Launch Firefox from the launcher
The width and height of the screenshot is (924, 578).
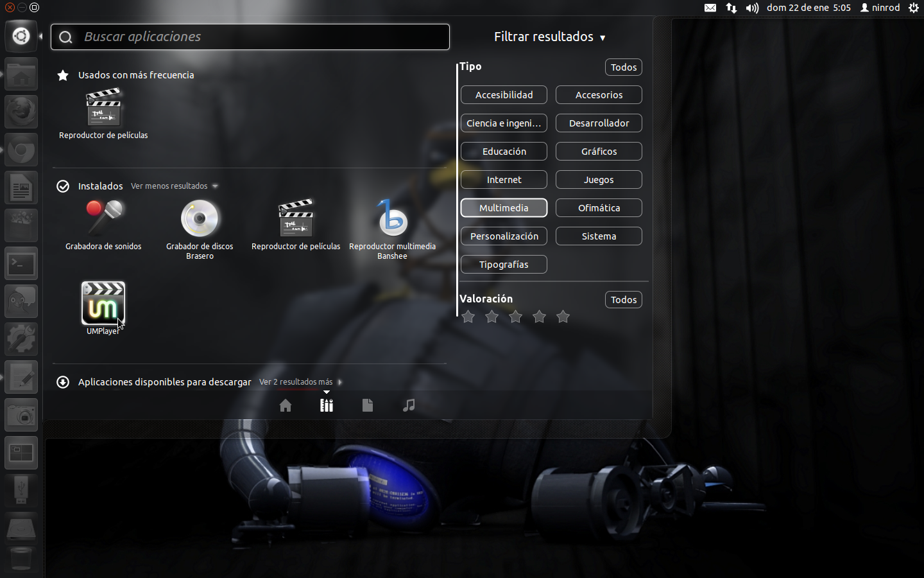click(21, 112)
